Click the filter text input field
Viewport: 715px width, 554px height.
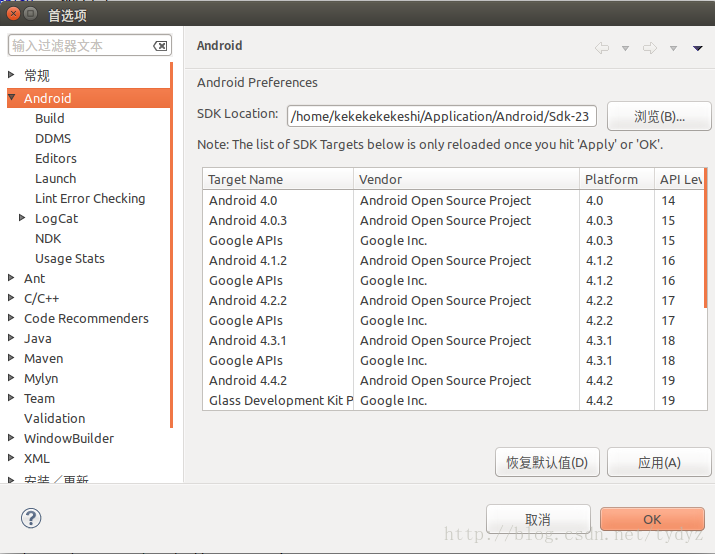point(90,46)
